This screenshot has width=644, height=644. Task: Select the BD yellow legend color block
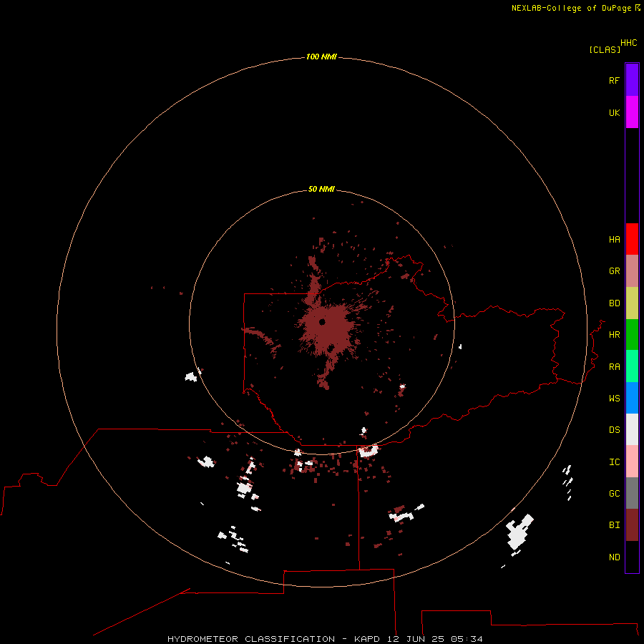(x=632, y=303)
